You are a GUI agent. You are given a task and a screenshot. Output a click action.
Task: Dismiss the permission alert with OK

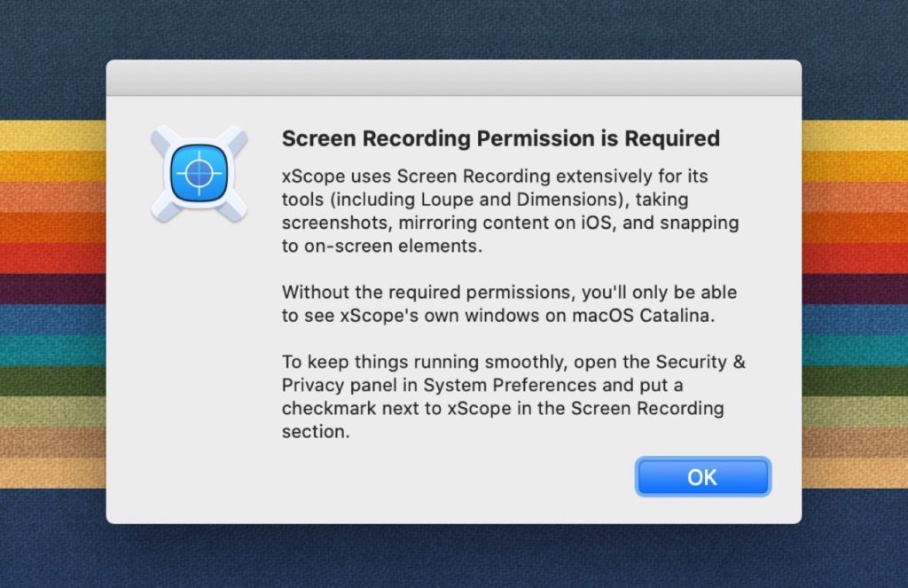(702, 477)
